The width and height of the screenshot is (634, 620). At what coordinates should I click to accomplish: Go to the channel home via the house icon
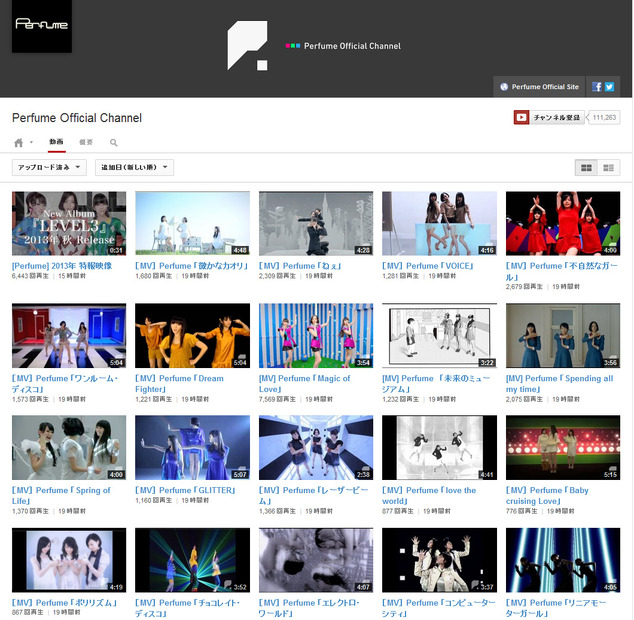point(19,142)
